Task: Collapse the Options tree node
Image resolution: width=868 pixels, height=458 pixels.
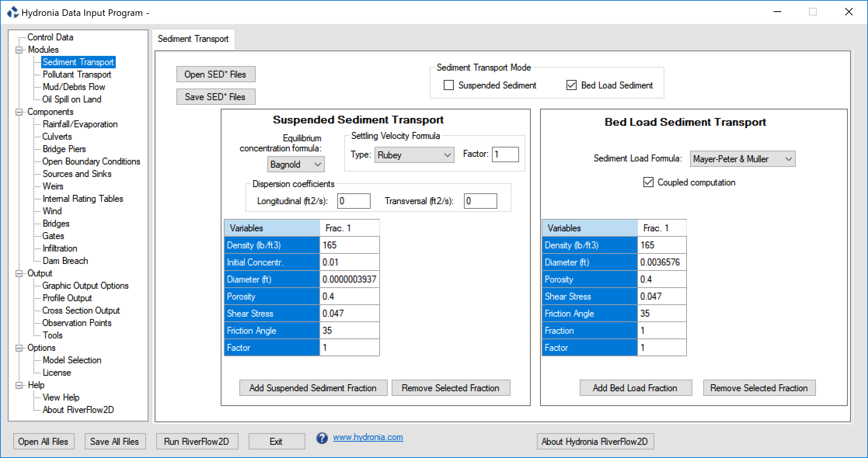Action: [19, 348]
